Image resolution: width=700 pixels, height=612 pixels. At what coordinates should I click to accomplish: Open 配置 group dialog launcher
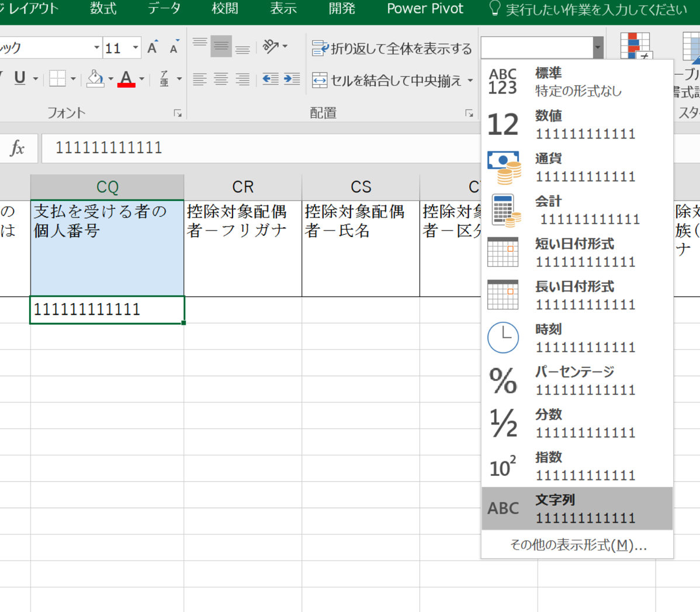469,113
